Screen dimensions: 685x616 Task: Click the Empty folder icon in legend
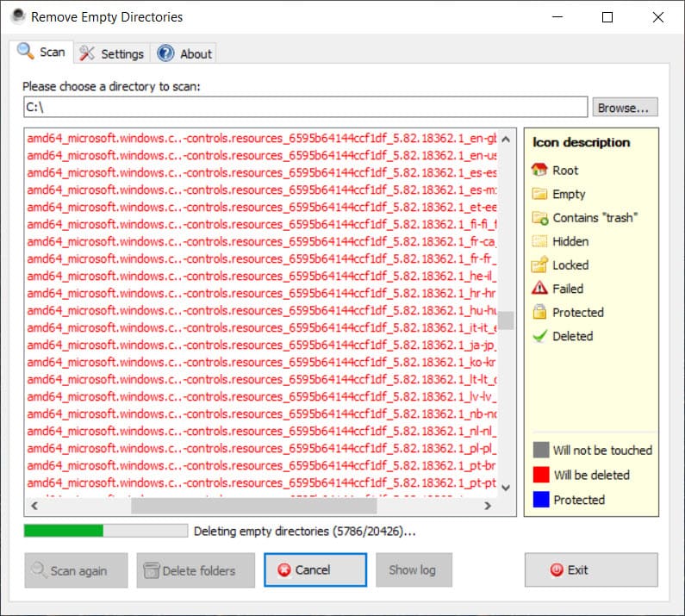pos(540,194)
